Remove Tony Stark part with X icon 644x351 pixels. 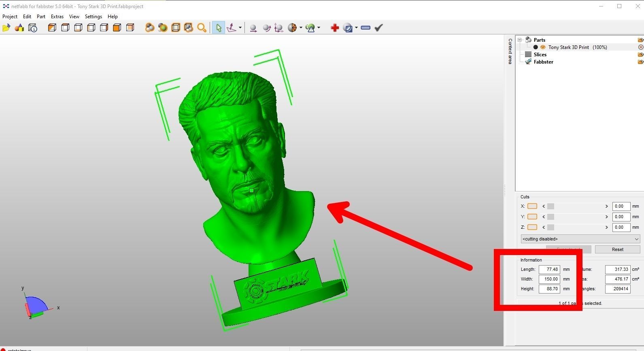[x=641, y=47]
